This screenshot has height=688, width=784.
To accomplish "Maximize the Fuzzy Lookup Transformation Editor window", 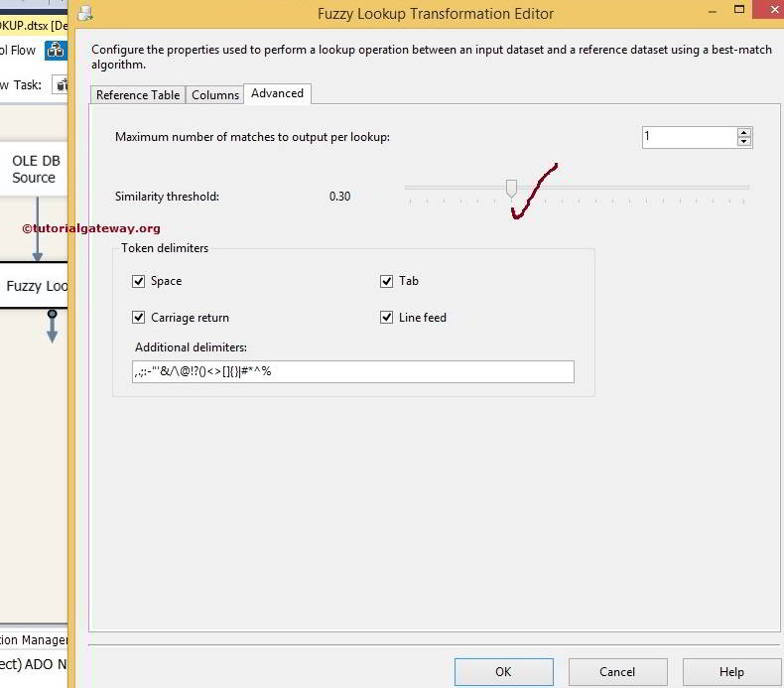I will point(739,10).
